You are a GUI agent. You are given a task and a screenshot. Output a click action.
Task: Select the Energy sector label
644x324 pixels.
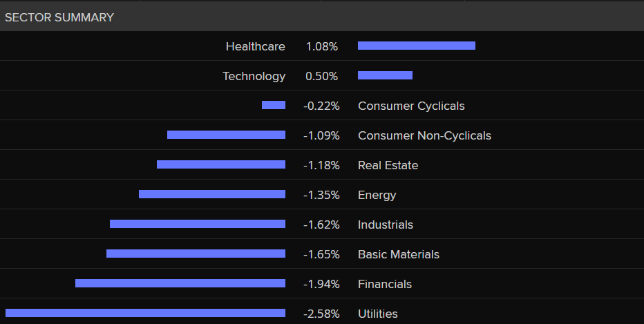click(x=377, y=195)
